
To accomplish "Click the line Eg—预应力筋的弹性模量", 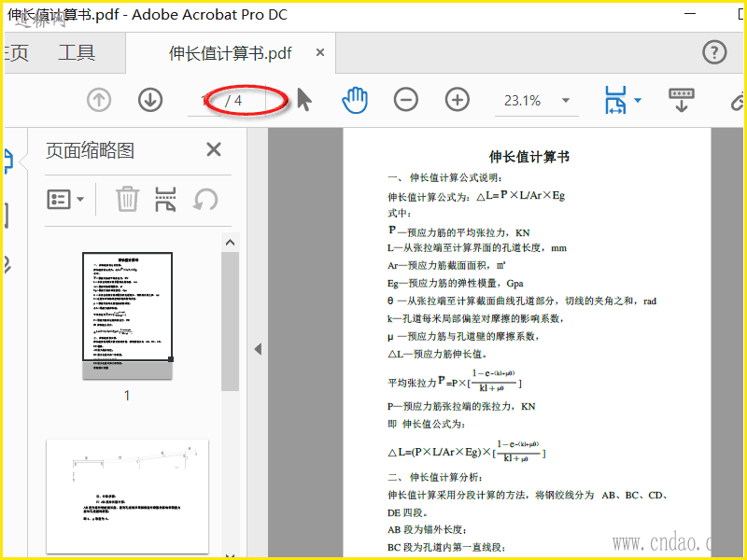I will coord(456,284).
